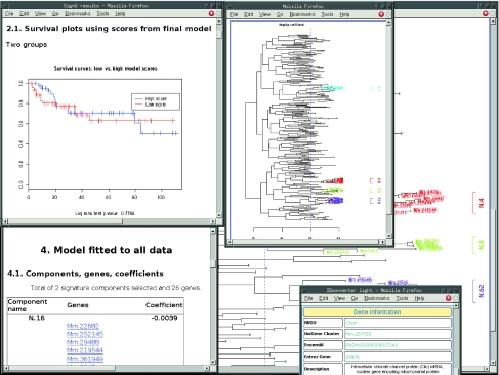The width and height of the screenshot is (499, 375).
Task: Click the right arrow of the survival plot horizontal scrollbar
Action: (213, 221)
